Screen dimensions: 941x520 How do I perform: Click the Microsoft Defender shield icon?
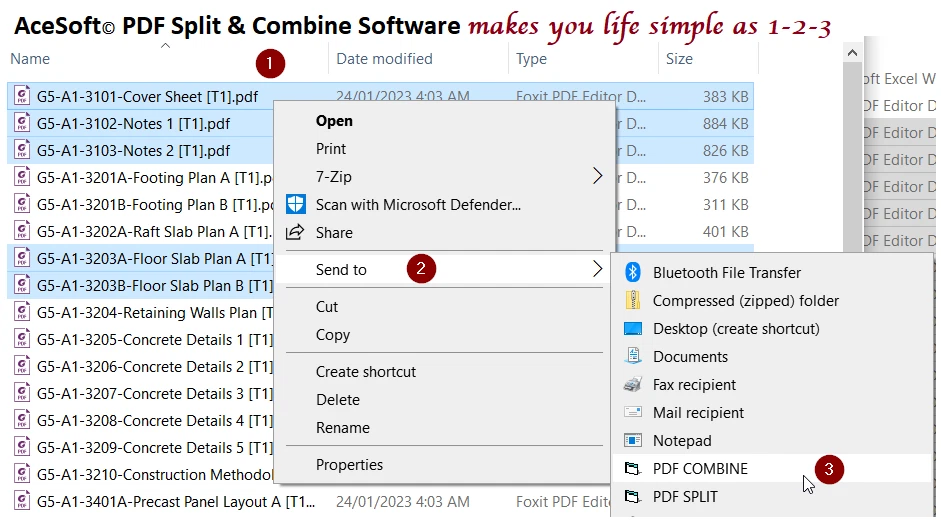tap(295, 204)
